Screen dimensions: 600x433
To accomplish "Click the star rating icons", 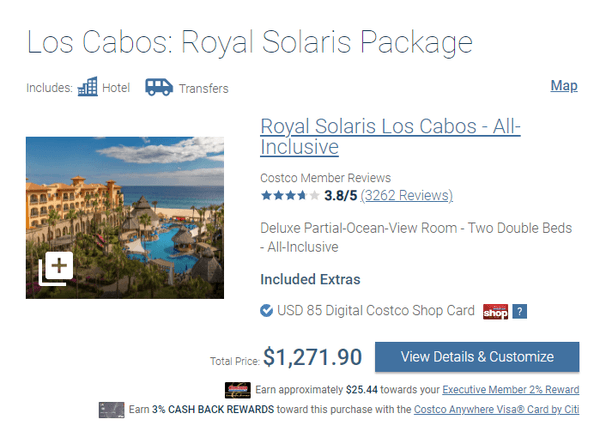I will [290, 196].
